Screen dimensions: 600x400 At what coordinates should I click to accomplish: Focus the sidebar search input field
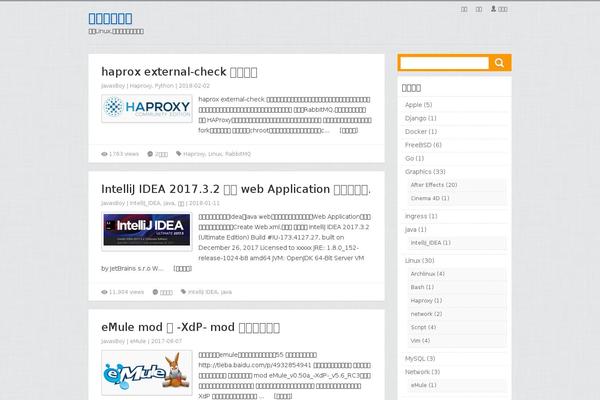click(444, 63)
